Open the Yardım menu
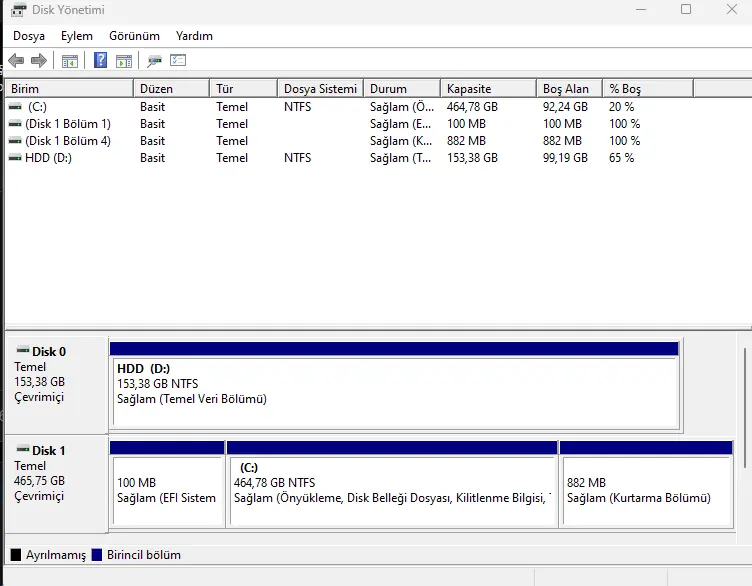 (x=194, y=36)
